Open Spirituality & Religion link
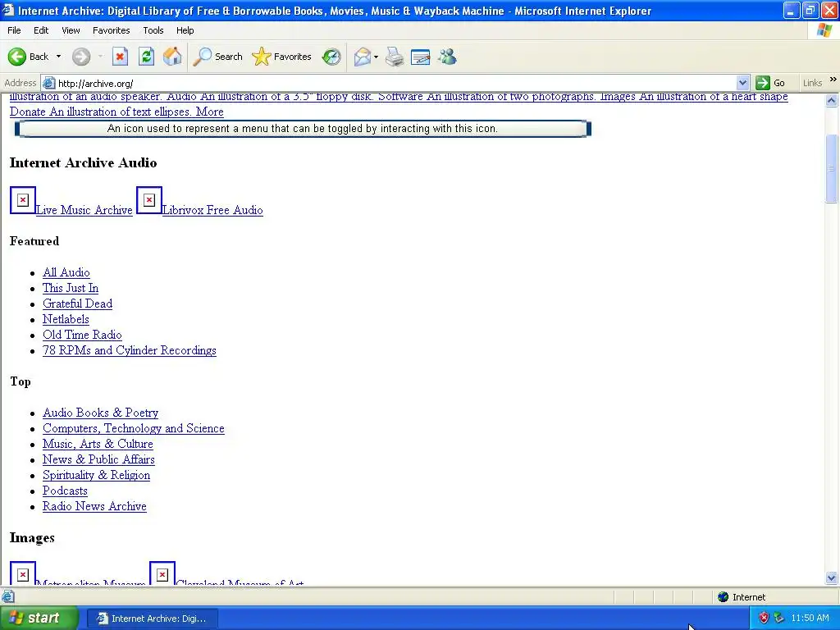 coord(97,475)
